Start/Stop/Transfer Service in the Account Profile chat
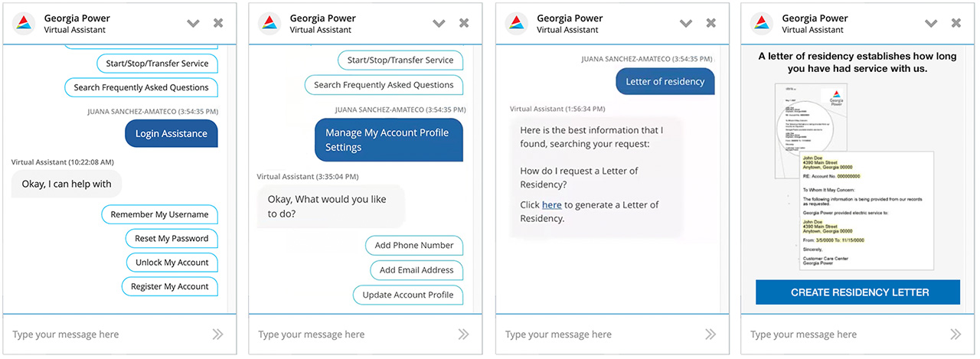Screen dimensions: 980x359 (x=400, y=60)
